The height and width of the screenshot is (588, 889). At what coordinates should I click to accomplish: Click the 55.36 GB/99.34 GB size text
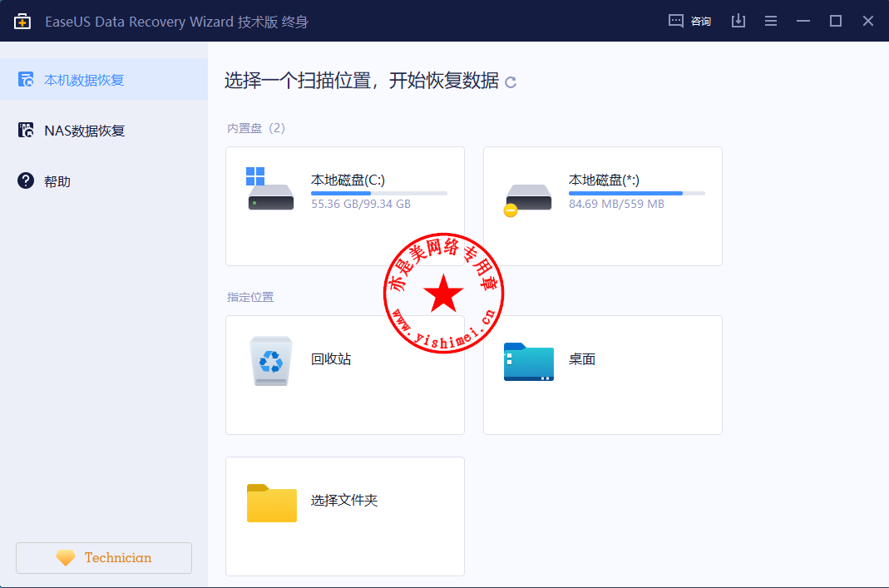coord(361,204)
